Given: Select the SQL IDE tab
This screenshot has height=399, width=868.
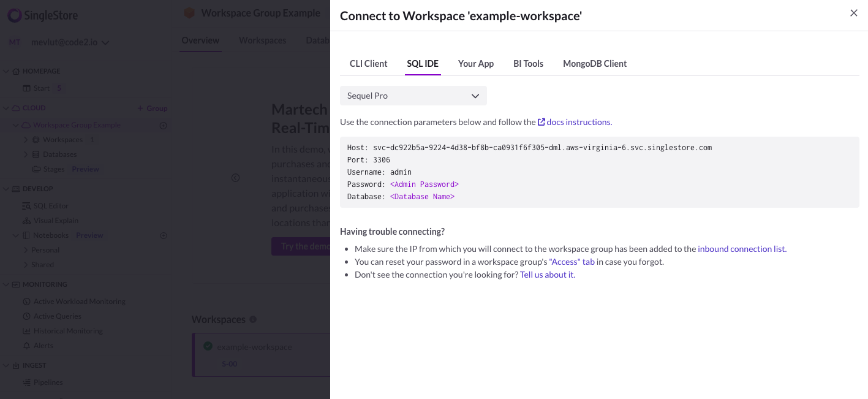Looking at the screenshot, I should tap(423, 64).
